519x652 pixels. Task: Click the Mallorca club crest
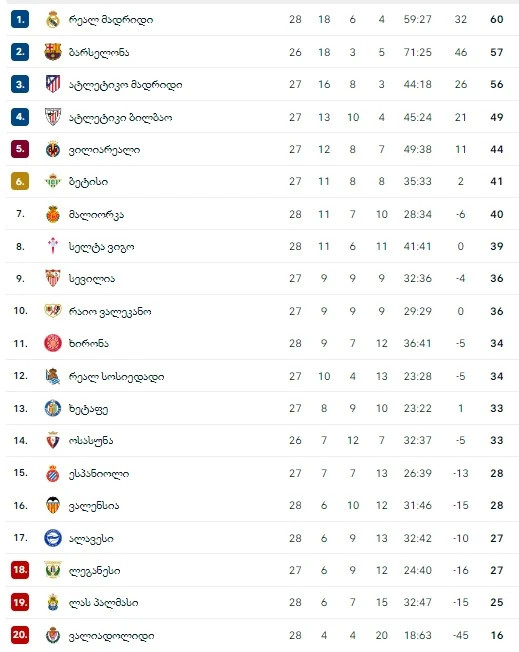click(x=53, y=214)
